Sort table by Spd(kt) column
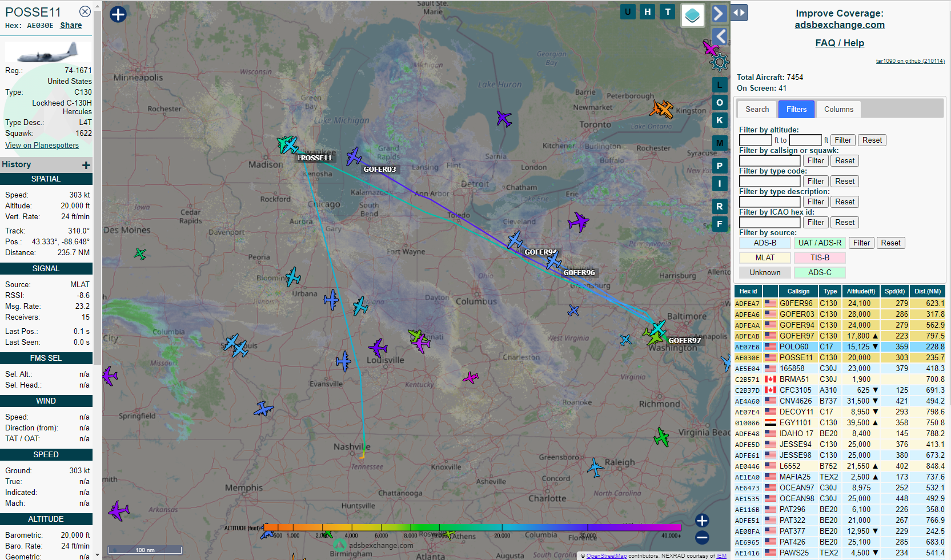This screenshot has height=560, width=951. [894, 291]
